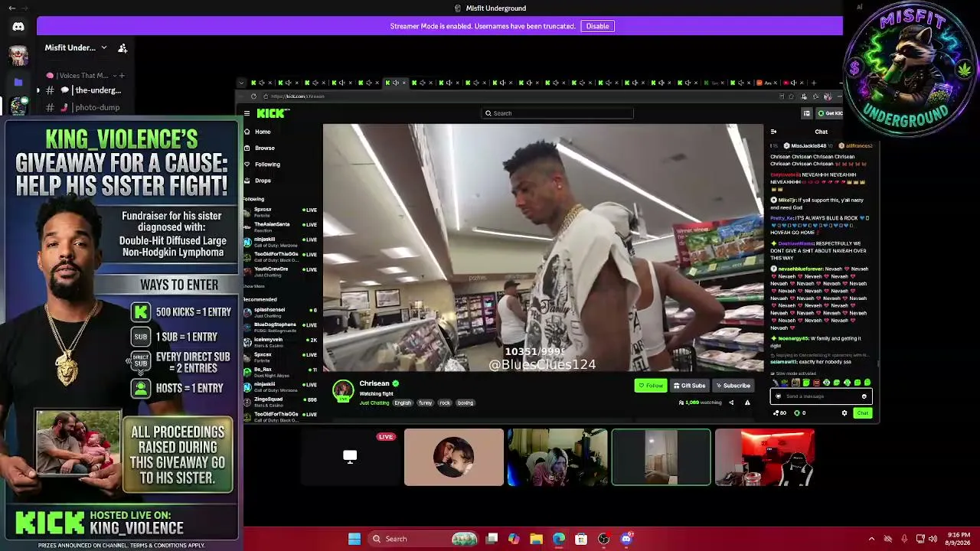Viewport: 980px width, 551px height.
Task: Click the green Chat send button
Action: click(x=863, y=413)
